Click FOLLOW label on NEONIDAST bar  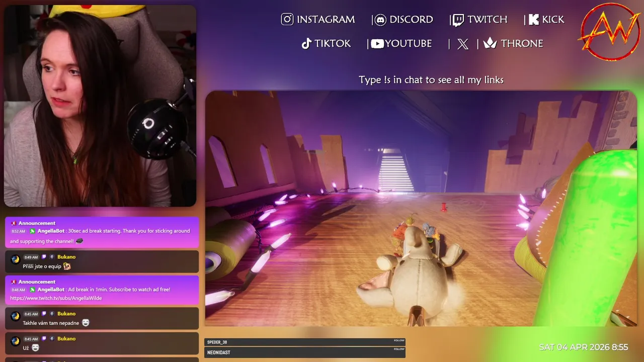tap(399, 349)
